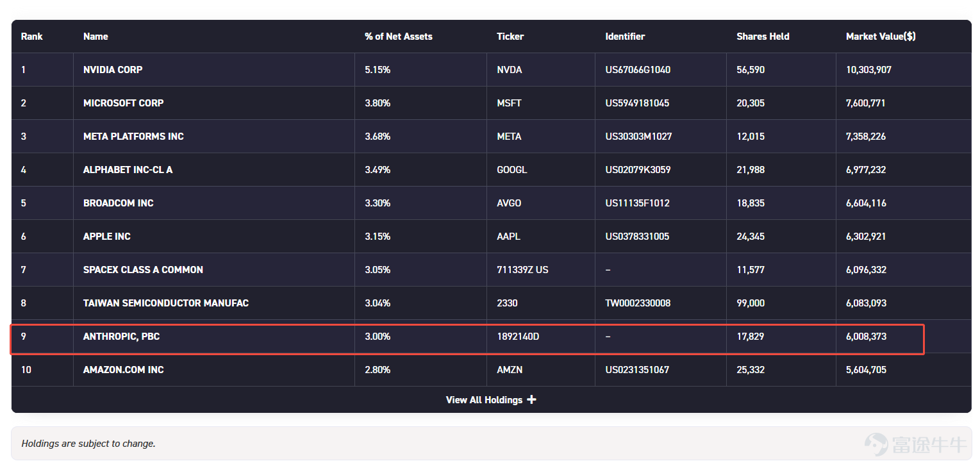Screen dimensions: 980x468
Task: Click the Market Value($) column header
Action: (881, 37)
